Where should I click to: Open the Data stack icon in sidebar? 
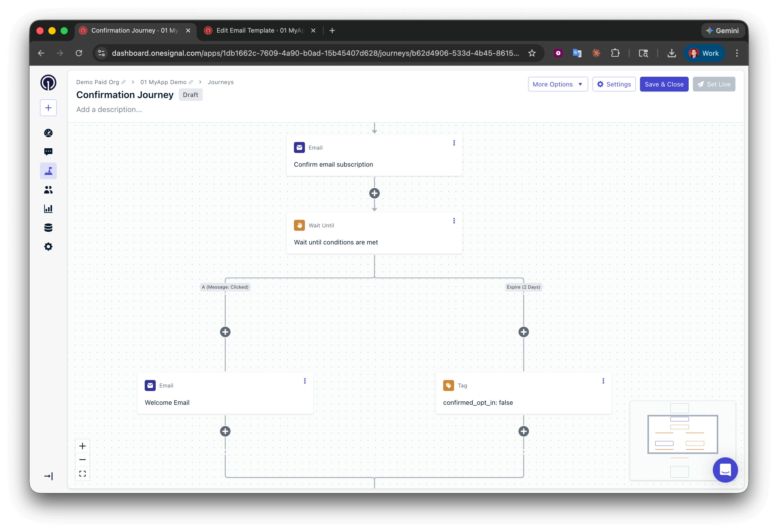tap(48, 228)
